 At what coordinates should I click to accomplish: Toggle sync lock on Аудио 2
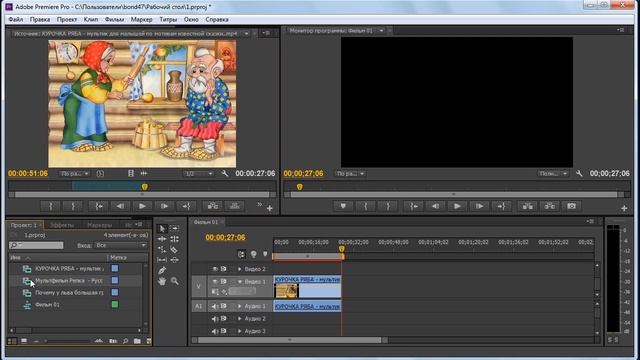(223, 319)
